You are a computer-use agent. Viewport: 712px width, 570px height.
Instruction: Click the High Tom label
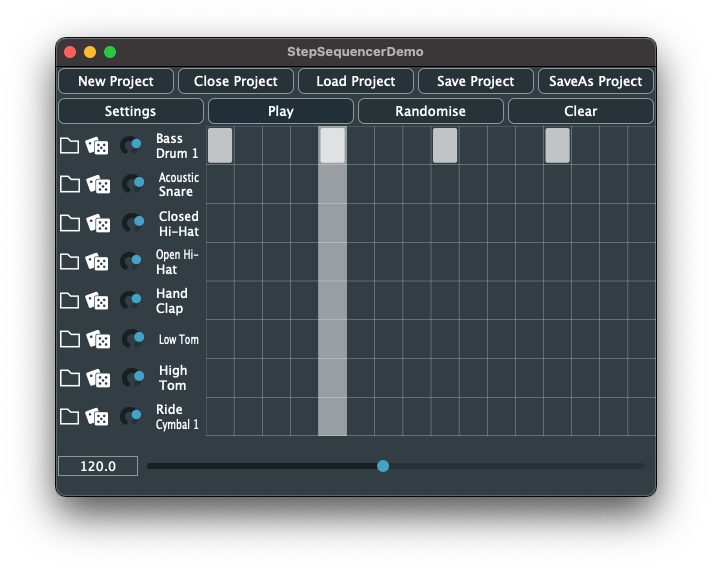coord(173,378)
